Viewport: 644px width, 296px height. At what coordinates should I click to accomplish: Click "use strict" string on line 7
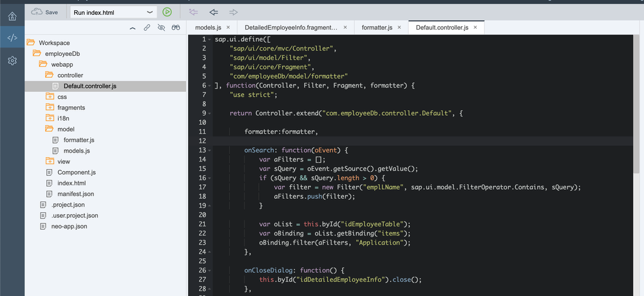coord(252,95)
